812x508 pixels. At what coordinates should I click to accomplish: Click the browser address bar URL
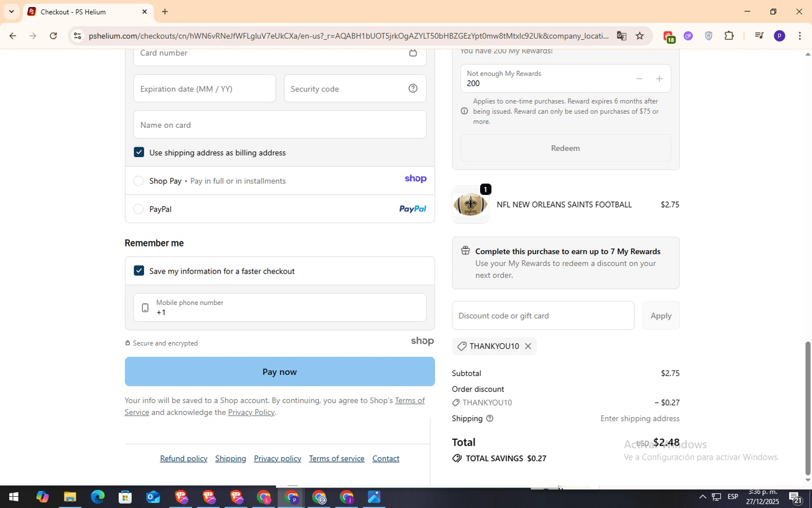tap(349, 36)
